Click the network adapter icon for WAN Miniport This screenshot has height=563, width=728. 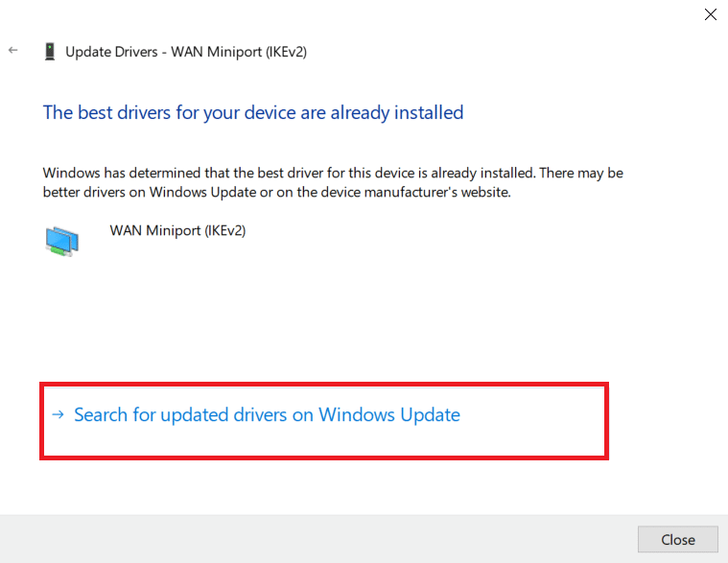62,240
